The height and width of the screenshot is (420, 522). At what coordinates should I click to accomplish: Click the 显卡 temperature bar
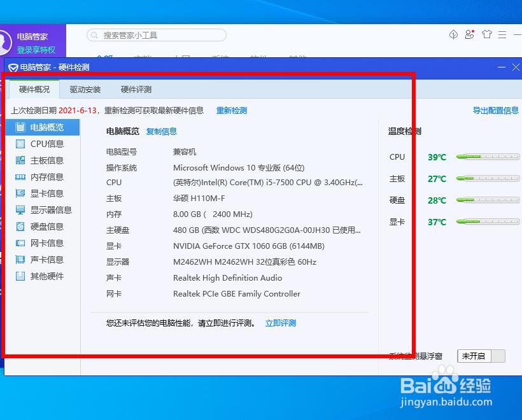[x=488, y=221]
